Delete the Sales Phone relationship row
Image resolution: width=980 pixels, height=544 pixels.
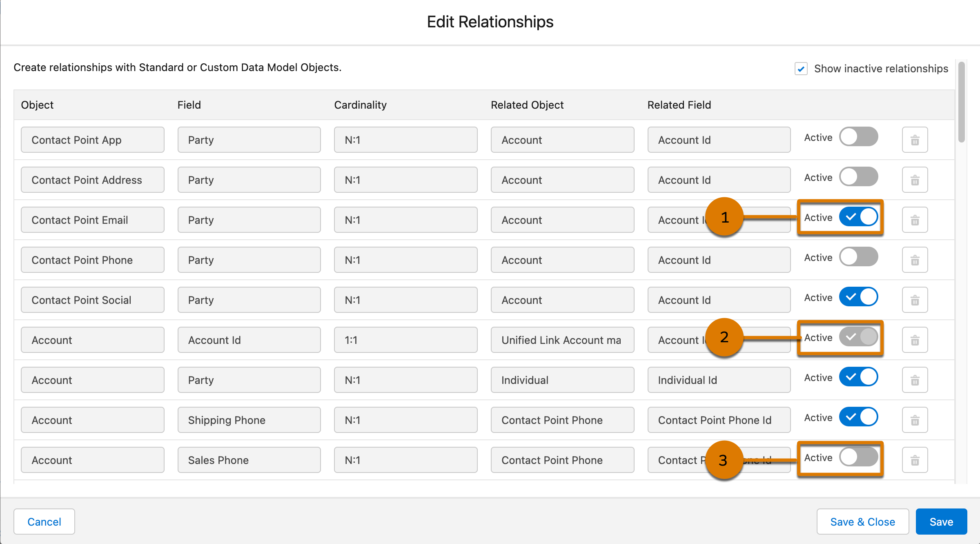tap(915, 460)
